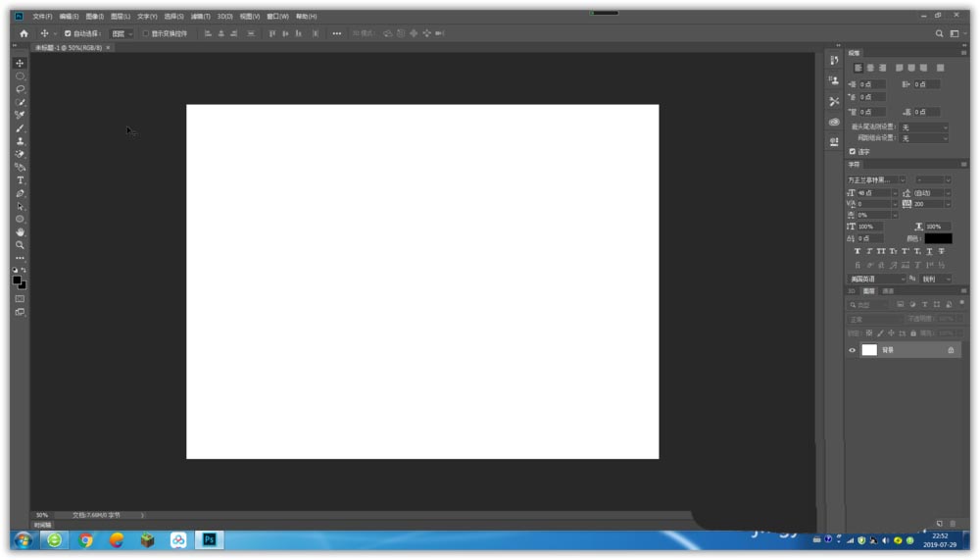Open the font size dropdown arrow
This screenshot has height=560, width=980.
(895, 193)
